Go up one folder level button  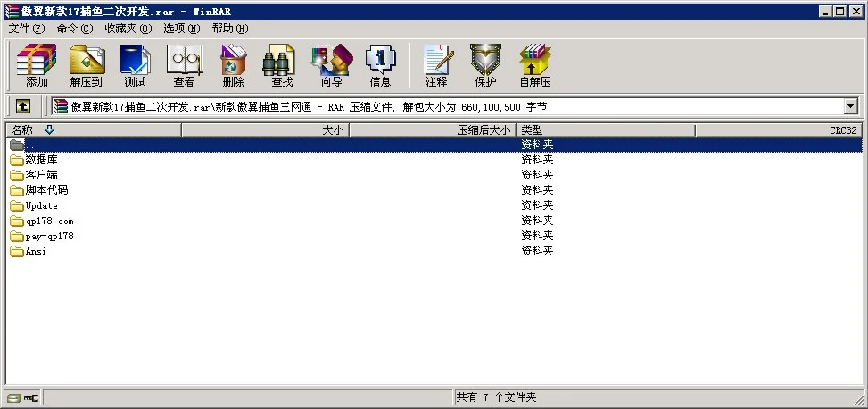[23, 106]
